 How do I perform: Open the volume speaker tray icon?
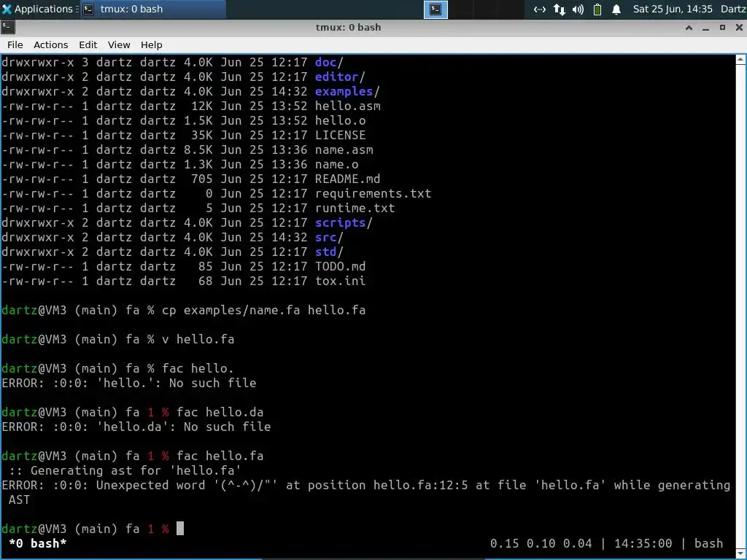[x=578, y=9]
